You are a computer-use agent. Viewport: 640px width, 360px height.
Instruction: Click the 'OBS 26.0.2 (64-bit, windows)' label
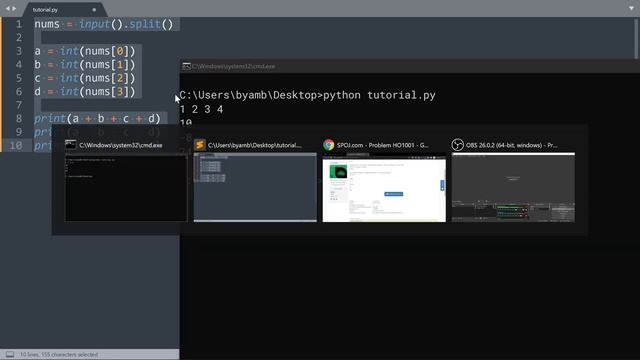pos(511,145)
